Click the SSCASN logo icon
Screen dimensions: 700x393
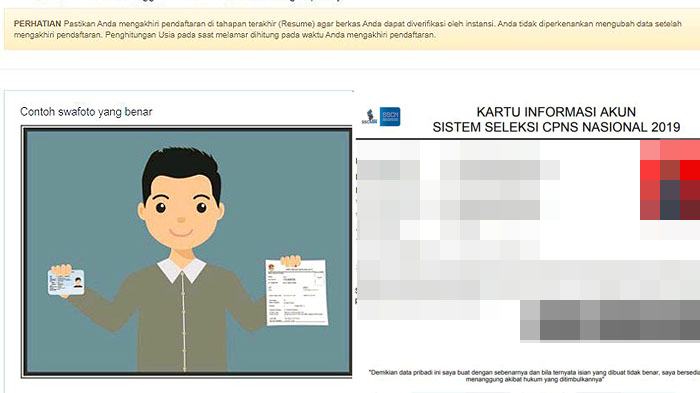coord(369,117)
